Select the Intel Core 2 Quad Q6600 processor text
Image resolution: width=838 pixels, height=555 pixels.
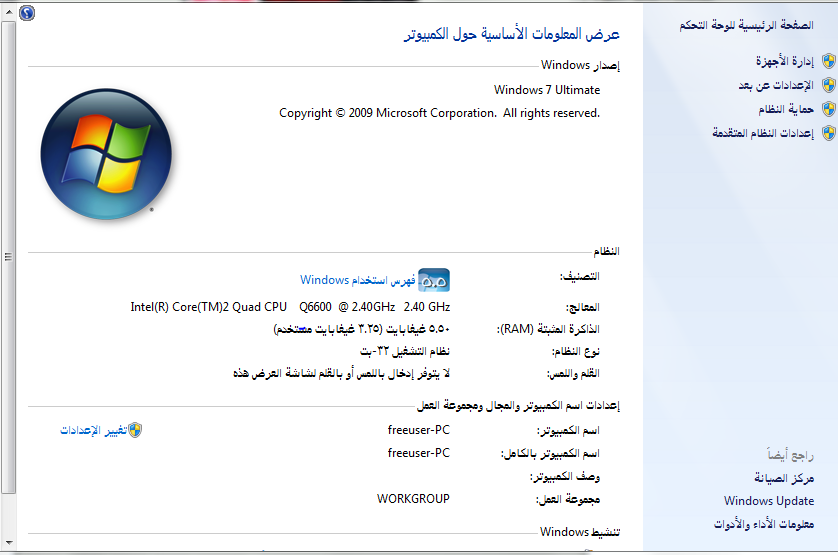[x=290, y=307]
